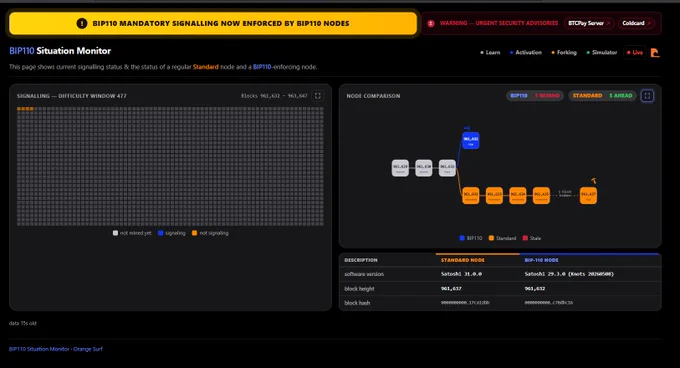
Task: Click the 'BIP110 Situation Monitor' page heading
Action: (60, 51)
